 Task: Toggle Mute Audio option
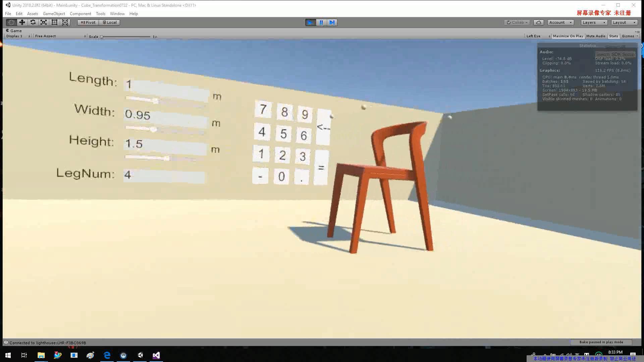tap(596, 36)
